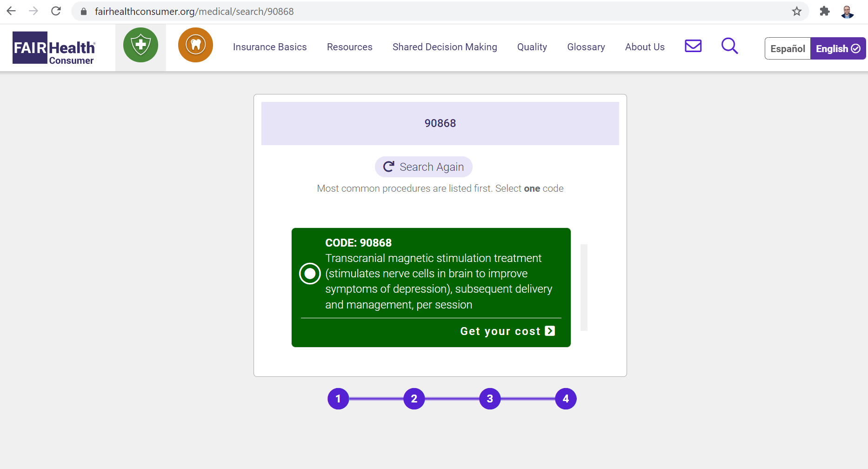Switch language to Español
Screen dimensions: 868x469
(788, 49)
